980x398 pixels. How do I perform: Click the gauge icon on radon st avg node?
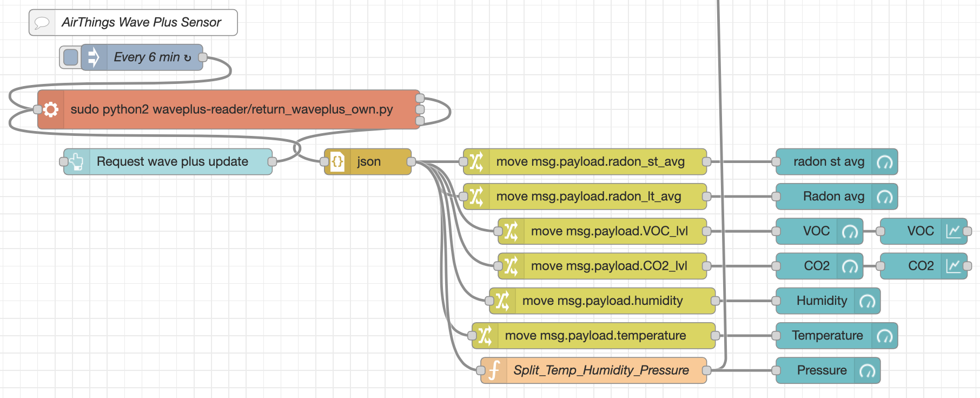pyautogui.click(x=885, y=162)
